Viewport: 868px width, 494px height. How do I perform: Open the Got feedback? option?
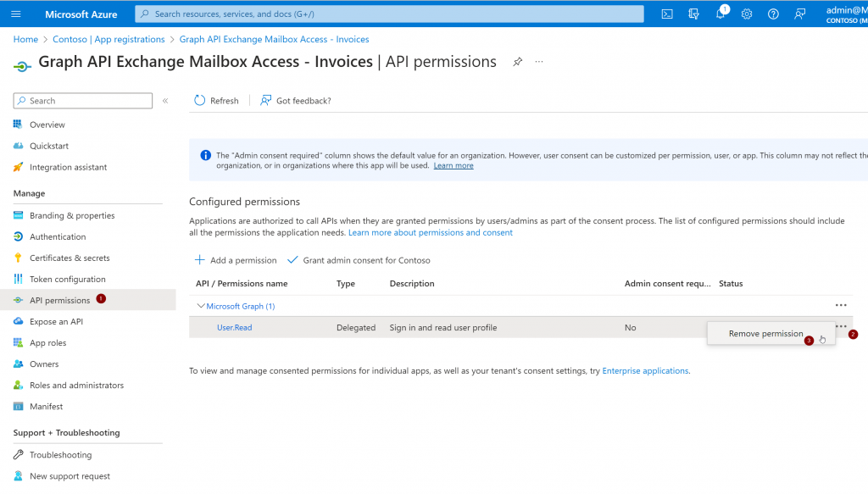[x=296, y=101]
